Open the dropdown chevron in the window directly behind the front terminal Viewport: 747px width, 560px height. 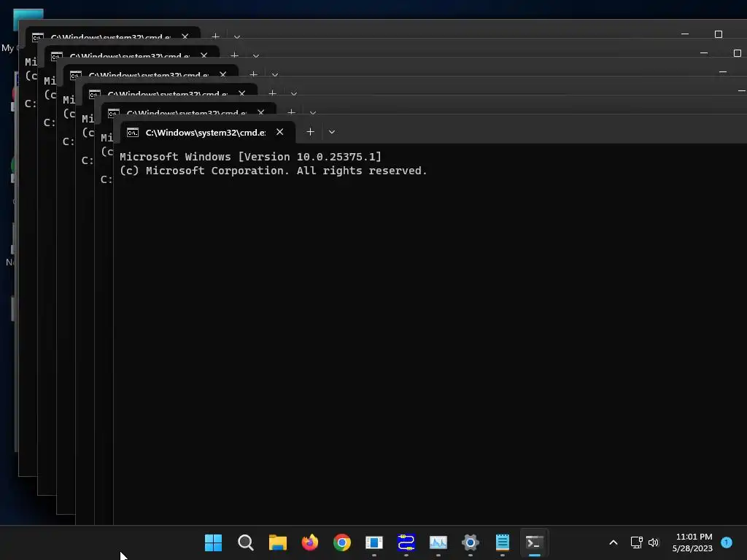pos(313,113)
